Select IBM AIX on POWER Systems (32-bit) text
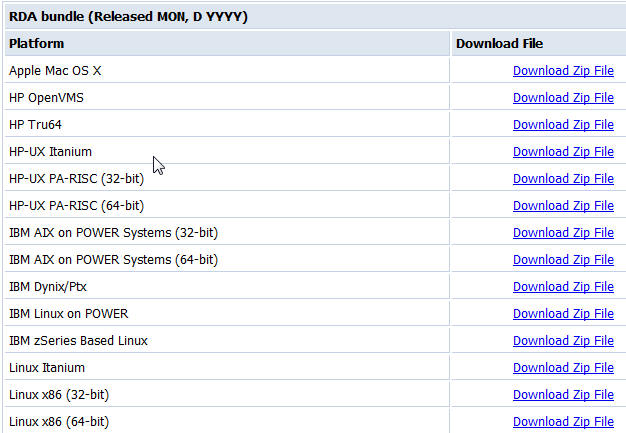Viewport: 626px width, 433px height. tap(113, 233)
